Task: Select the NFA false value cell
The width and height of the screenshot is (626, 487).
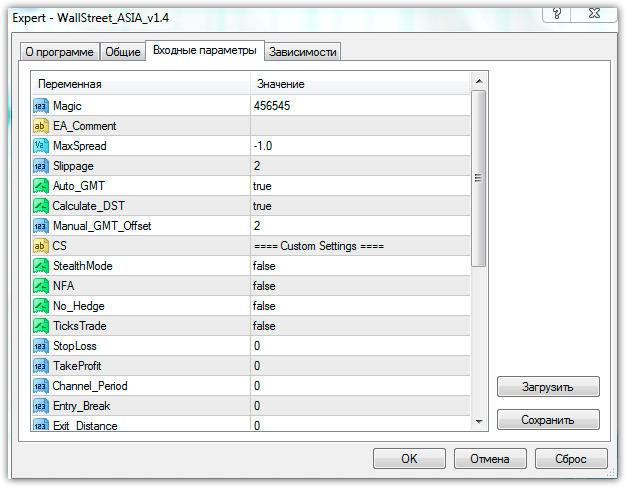Action: pyautogui.click(x=359, y=286)
